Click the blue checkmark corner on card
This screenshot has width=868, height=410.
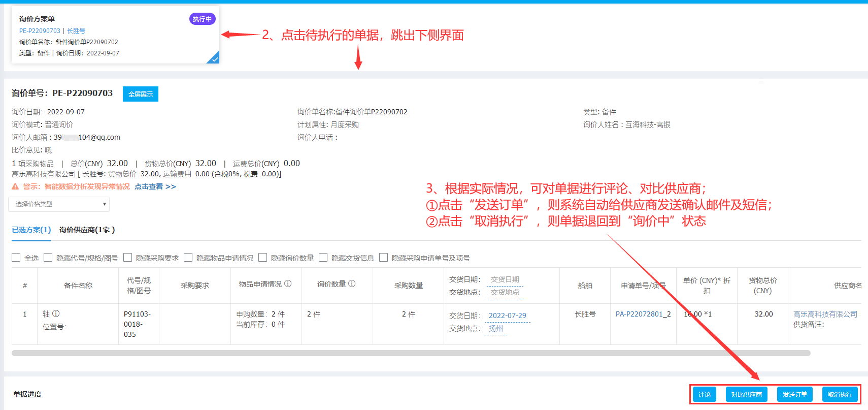click(214, 58)
